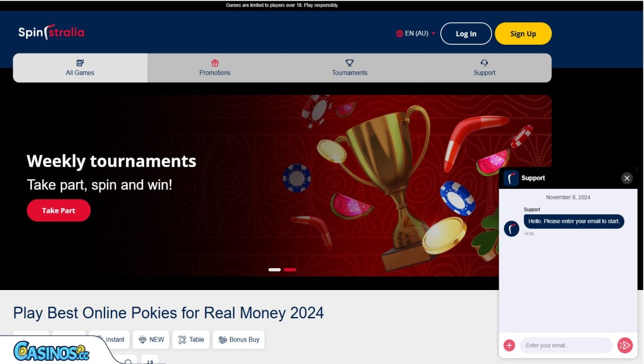This screenshot has height=364, width=644.
Task: Click the plus icon in the Support chat
Action: point(509,345)
